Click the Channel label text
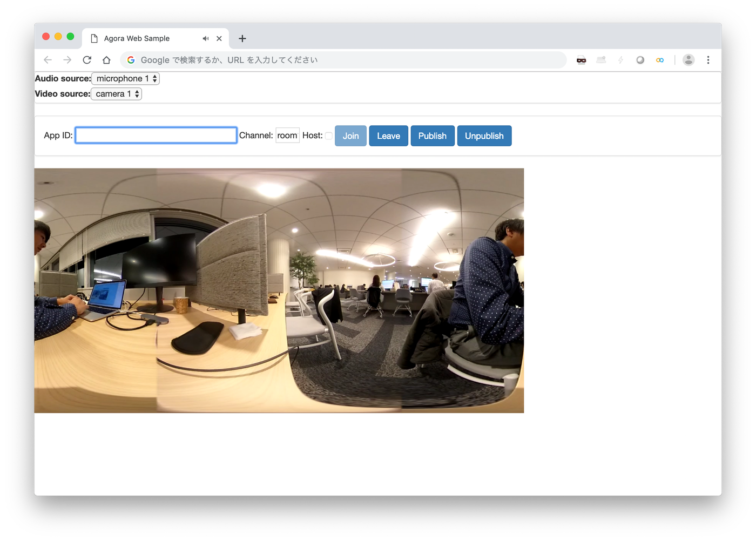Viewport: 756px width, 541px height. click(x=256, y=136)
